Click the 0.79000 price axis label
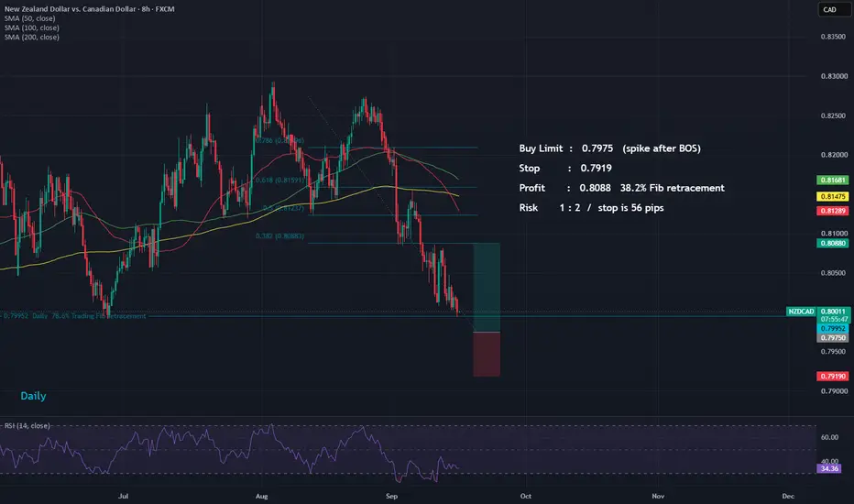Viewport: 854px width, 504px height. (x=834, y=391)
